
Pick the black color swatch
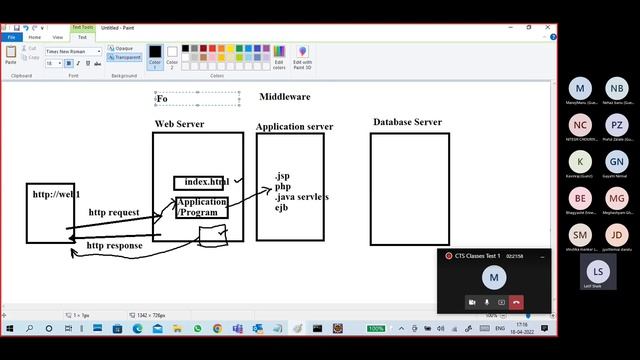tap(185, 49)
